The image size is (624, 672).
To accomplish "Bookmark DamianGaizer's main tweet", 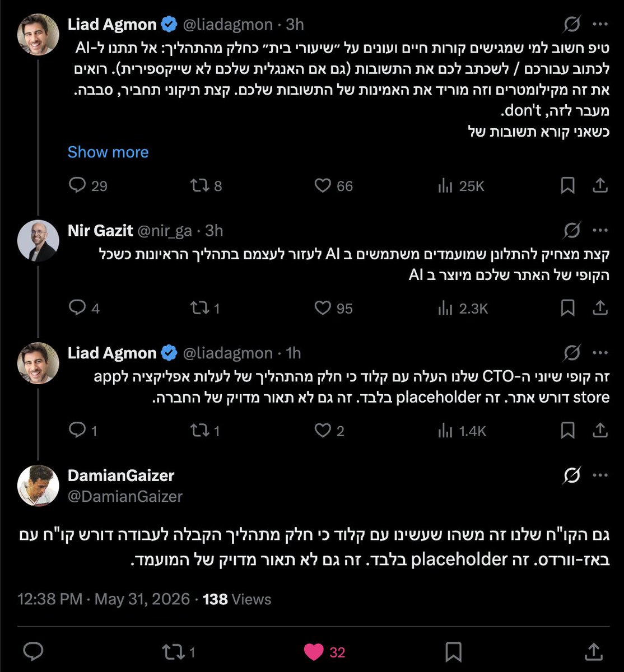I will (x=453, y=652).
